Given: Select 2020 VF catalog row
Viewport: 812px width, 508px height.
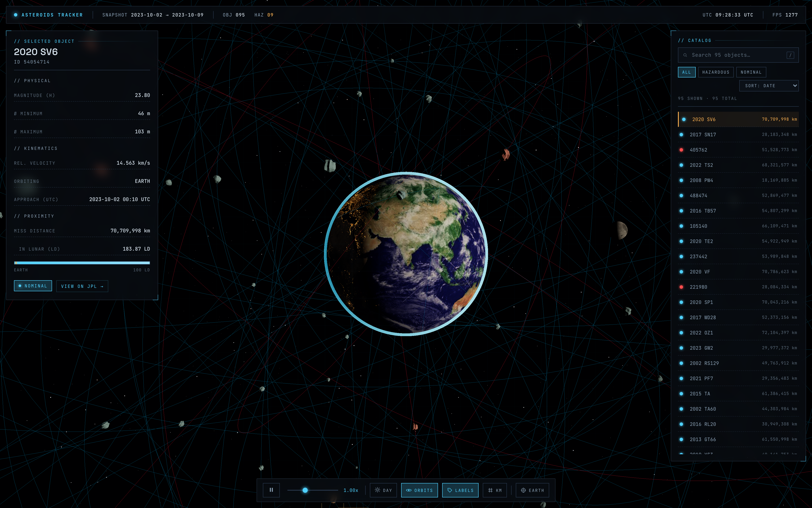Looking at the screenshot, I should [738, 272].
